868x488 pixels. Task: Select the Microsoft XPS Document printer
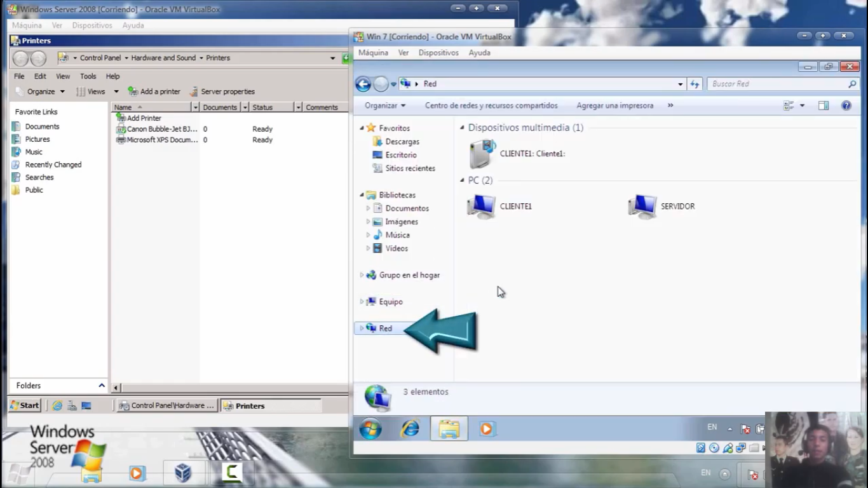click(158, 140)
